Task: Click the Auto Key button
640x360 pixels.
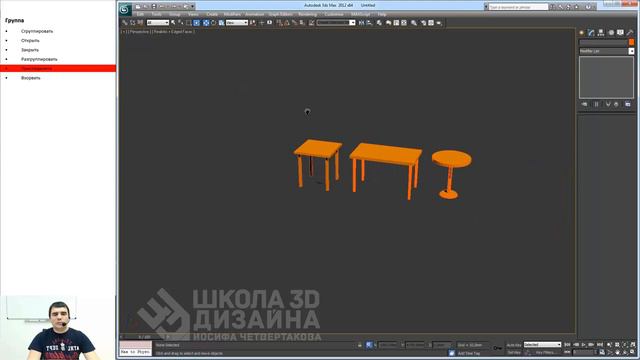Action: (x=514, y=345)
